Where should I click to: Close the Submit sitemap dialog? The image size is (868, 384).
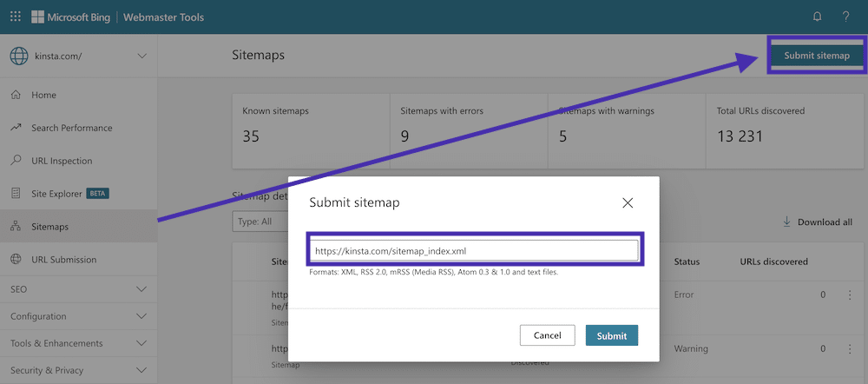point(628,202)
